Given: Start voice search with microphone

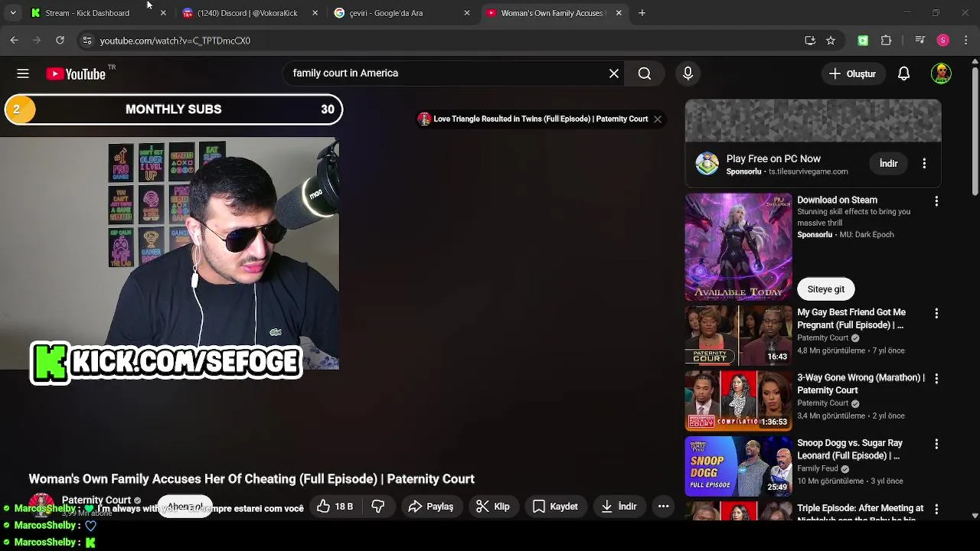Looking at the screenshot, I should (x=688, y=73).
